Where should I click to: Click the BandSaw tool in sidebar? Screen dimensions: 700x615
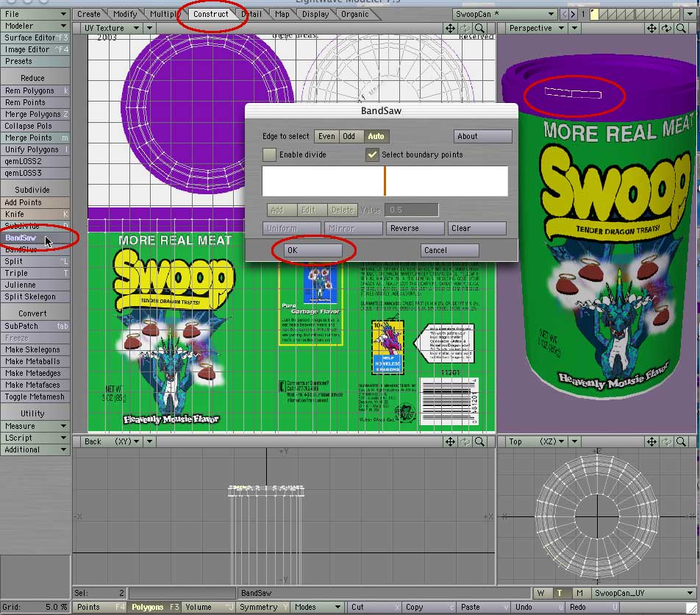click(35, 238)
